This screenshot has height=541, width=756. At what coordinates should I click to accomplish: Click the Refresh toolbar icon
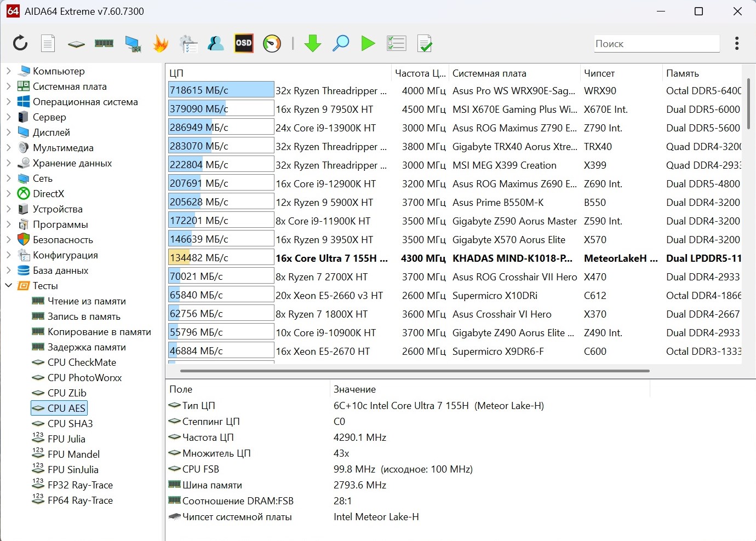[20, 43]
